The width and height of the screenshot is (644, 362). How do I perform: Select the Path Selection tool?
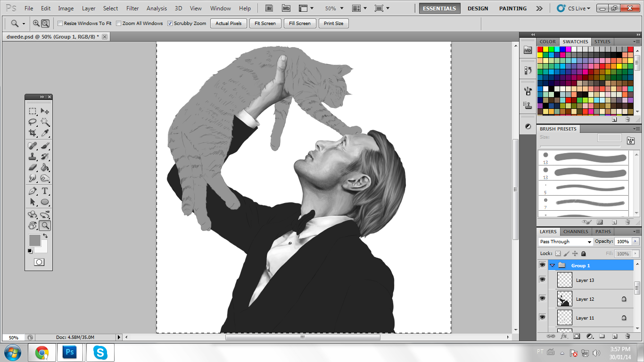click(x=33, y=202)
